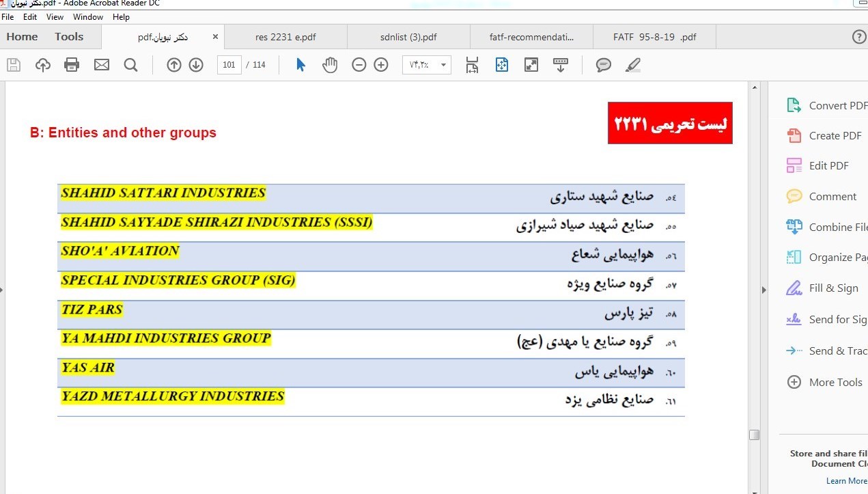Launch the Edit PDF tool
Screen dimensions: 868x494
[817, 165]
